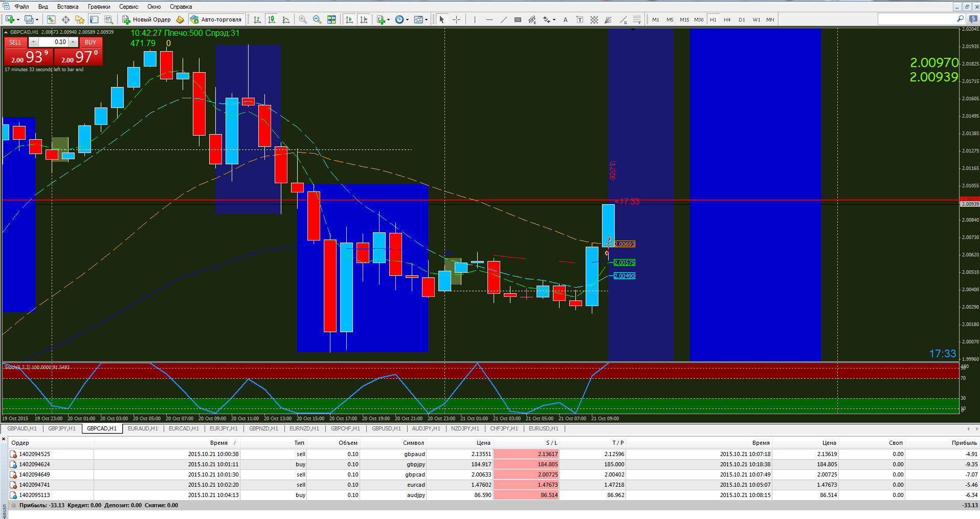This screenshot has width=980, height=519.
Task: Switch chart to bar chart mode
Action: 257,19
